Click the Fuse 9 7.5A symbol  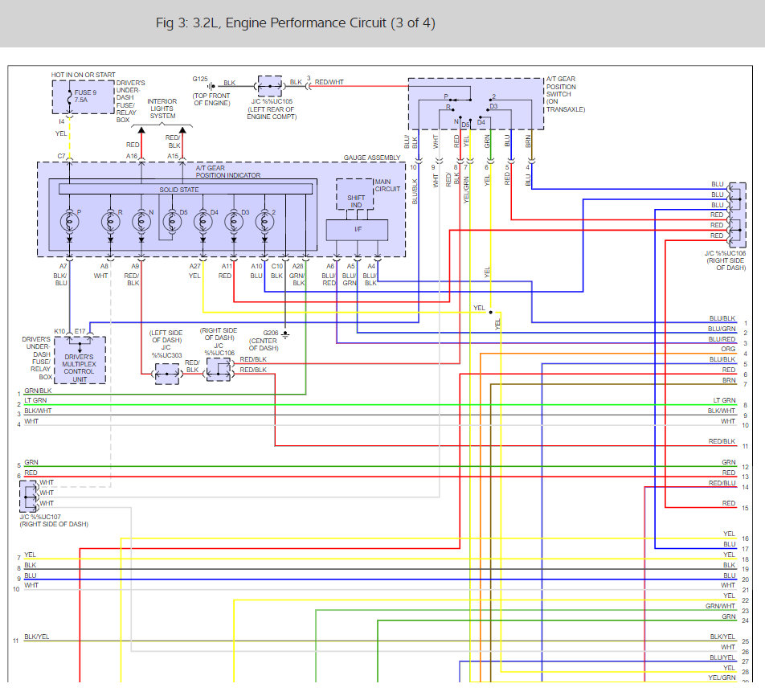69,96
